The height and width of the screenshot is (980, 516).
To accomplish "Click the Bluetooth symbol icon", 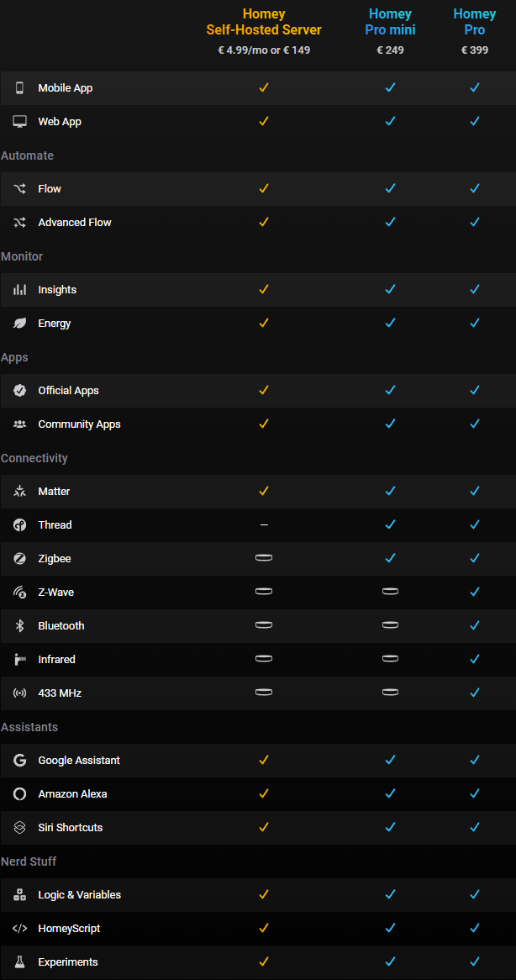I will point(19,625).
